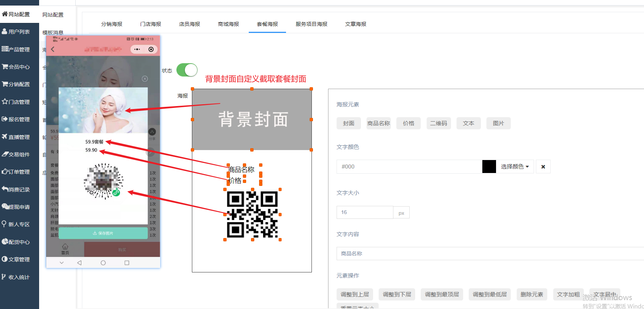The width and height of the screenshot is (644, 309).
Task: Add a 二维码 QR code element
Action: point(438,123)
